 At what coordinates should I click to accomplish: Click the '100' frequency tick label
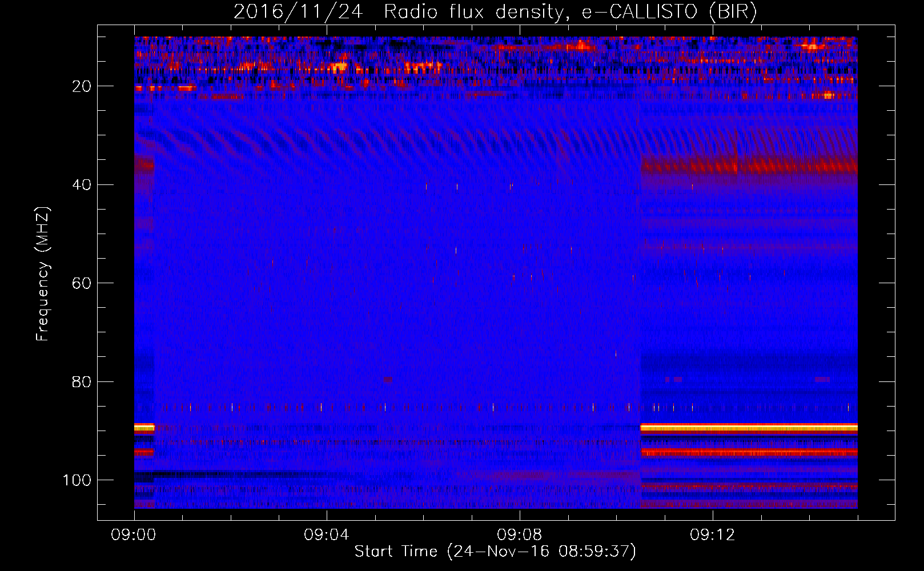[x=77, y=480]
